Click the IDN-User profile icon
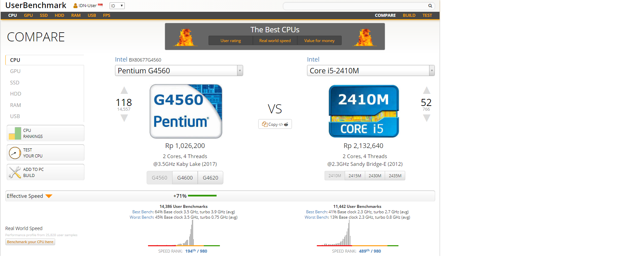The height and width of the screenshot is (257, 644). pyautogui.click(x=75, y=6)
